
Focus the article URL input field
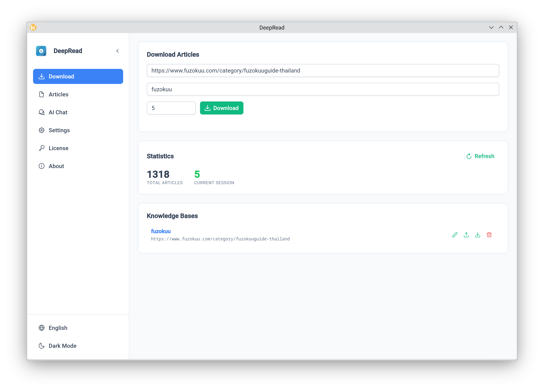pyautogui.click(x=323, y=70)
